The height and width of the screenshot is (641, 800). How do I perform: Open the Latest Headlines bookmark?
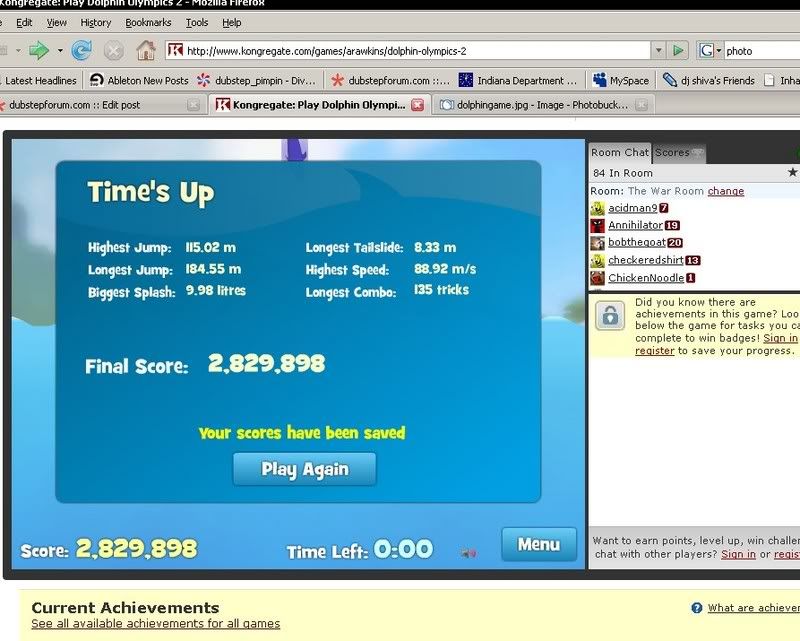click(40, 81)
